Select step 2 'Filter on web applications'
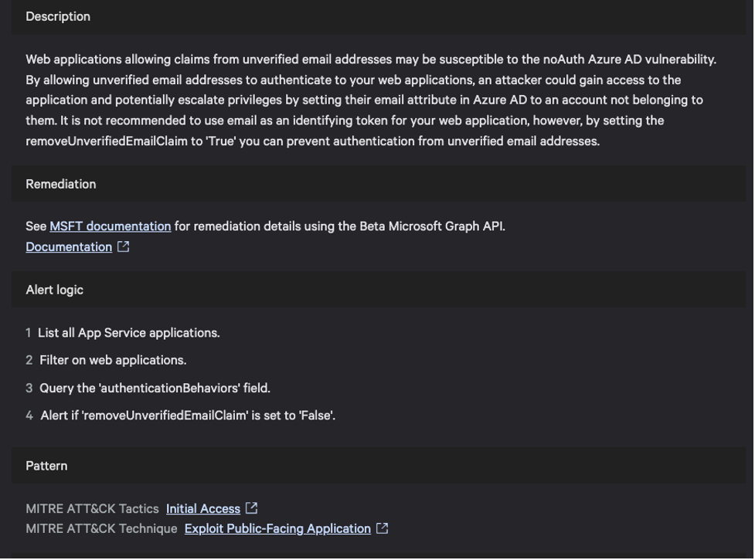755x560 pixels. pyautogui.click(x=113, y=360)
